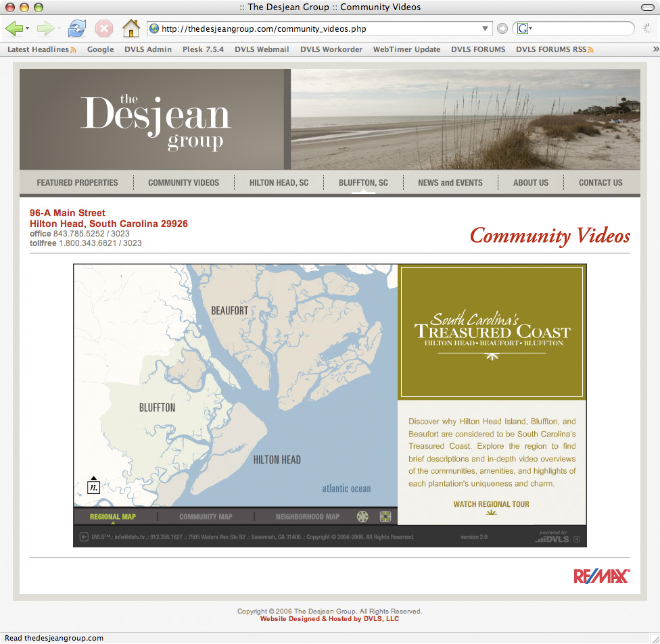Viewport: 660px width, 644px height.
Task: Click the site globe icon in address bar
Action: [154, 28]
